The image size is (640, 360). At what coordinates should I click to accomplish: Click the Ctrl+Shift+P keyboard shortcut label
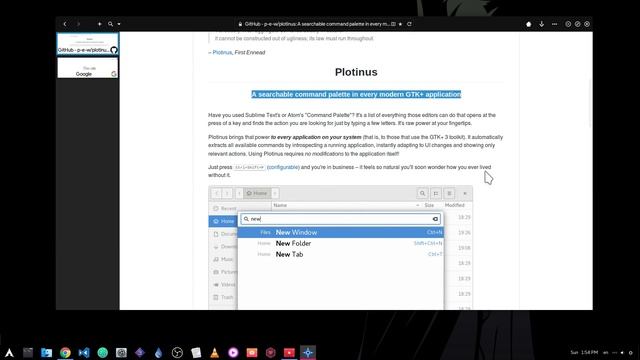click(x=249, y=167)
